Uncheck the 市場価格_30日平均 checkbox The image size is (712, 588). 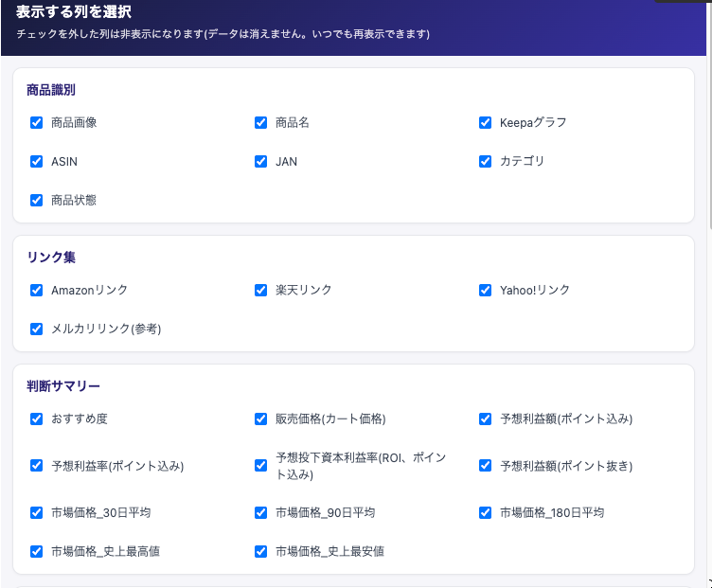click(36, 512)
